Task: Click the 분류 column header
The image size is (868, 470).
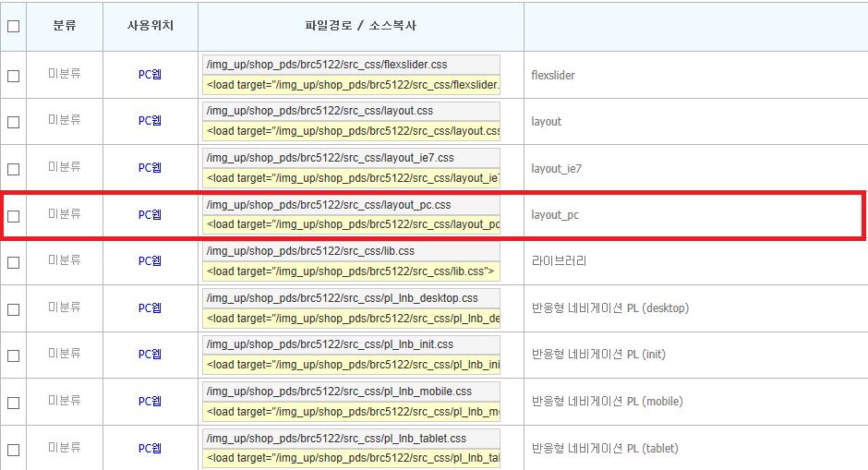Action: click(x=65, y=26)
